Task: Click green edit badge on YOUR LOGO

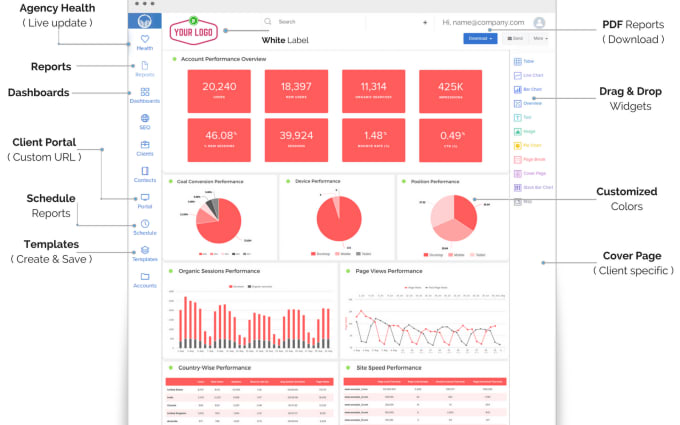Action: (194, 20)
